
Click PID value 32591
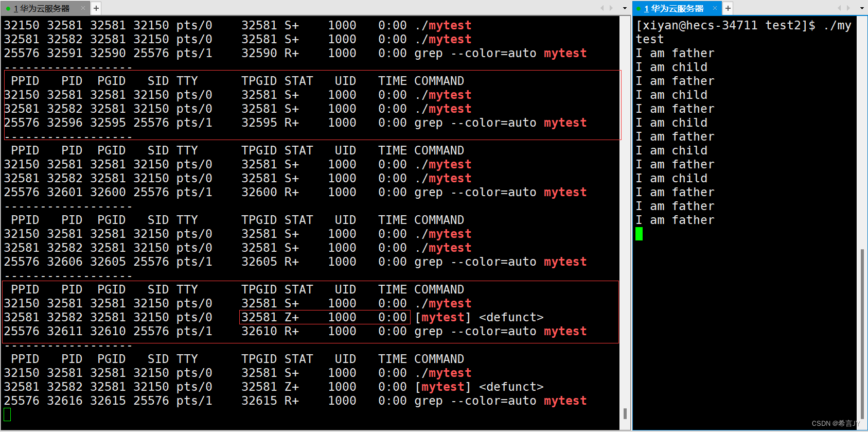65,53
